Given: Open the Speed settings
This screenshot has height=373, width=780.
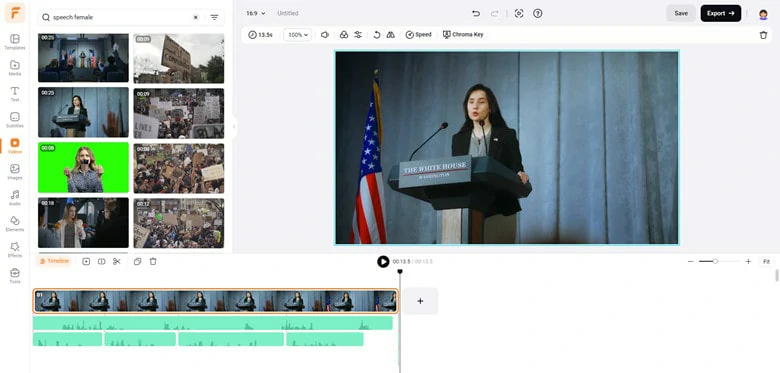Looking at the screenshot, I should coord(418,35).
